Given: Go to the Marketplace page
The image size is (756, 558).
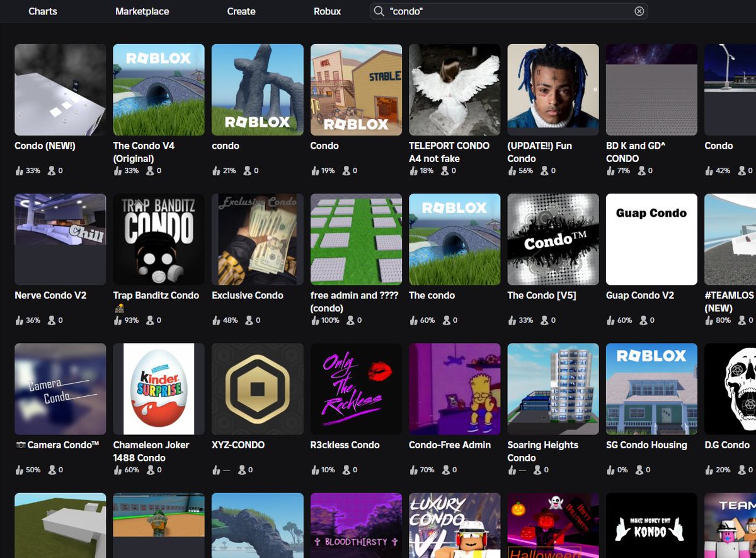Looking at the screenshot, I should coord(142,11).
